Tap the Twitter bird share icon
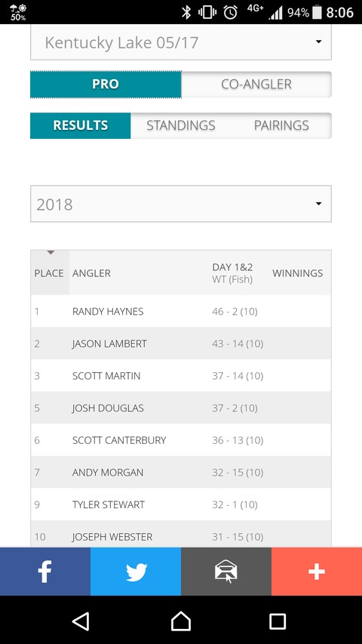The image size is (362, 644). (136, 572)
